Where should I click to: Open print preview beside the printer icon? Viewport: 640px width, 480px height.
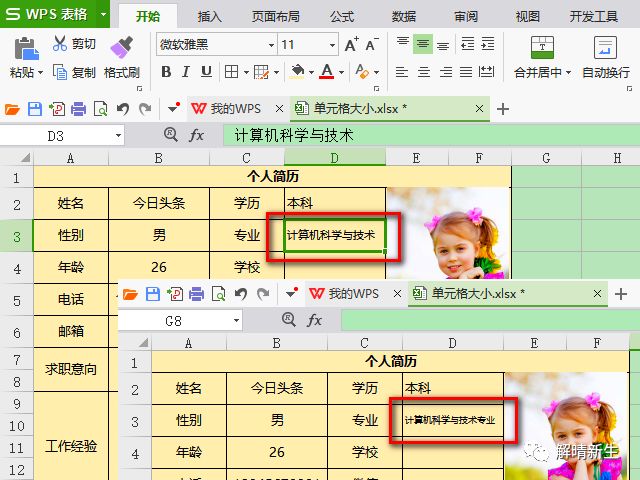(x=100, y=109)
